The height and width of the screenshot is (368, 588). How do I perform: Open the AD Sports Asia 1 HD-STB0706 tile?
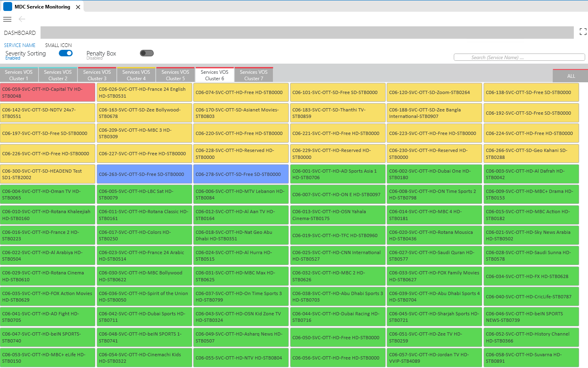pyautogui.click(x=338, y=174)
